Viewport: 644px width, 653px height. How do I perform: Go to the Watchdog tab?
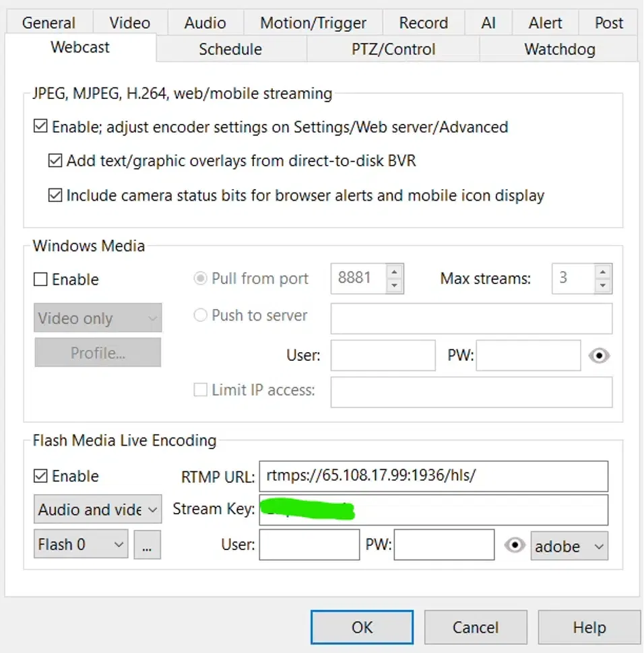tap(559, 49)
